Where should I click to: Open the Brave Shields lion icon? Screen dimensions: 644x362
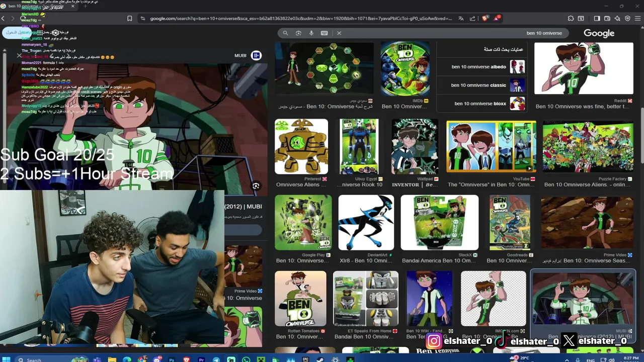485,18
